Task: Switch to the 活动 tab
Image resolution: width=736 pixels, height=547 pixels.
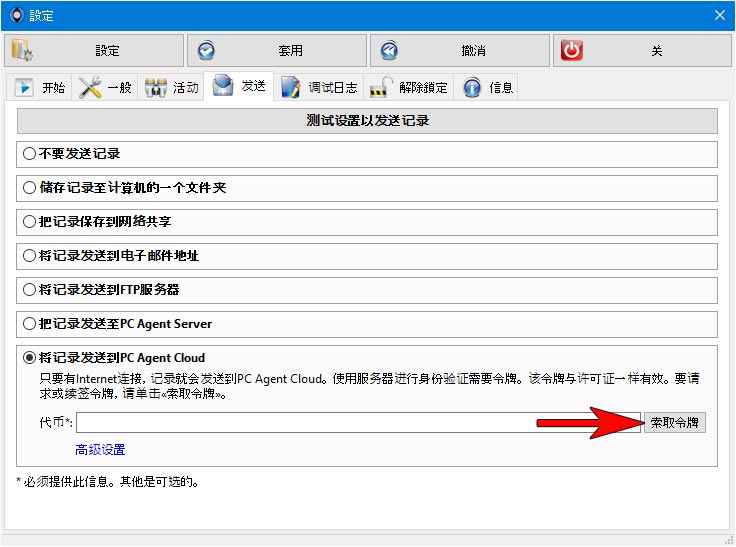Action: click(171, 87)
